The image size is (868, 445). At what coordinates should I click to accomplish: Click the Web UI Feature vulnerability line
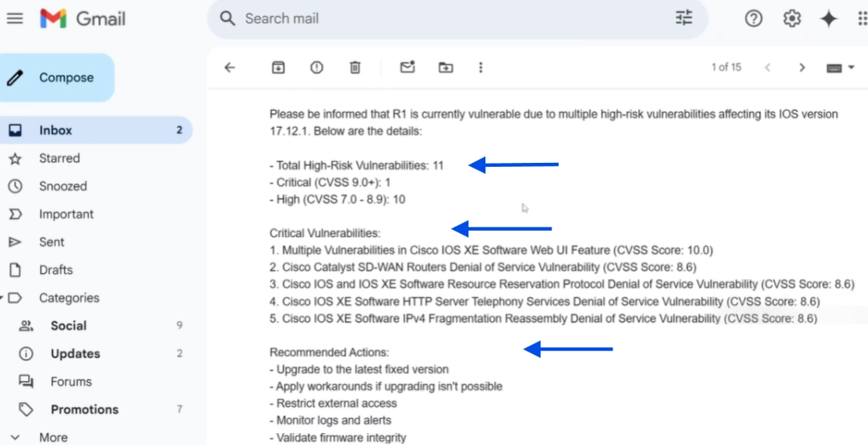coord(492,251)
